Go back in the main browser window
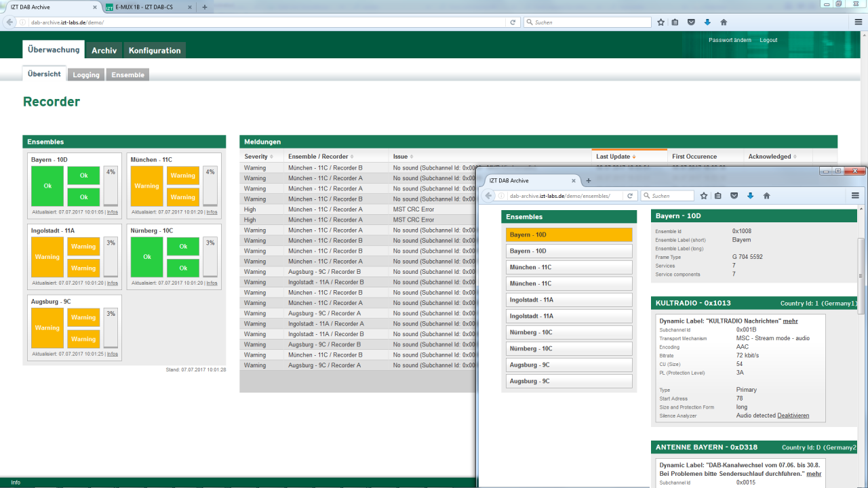This screenshot has width=868, height=488. (10, 22)
